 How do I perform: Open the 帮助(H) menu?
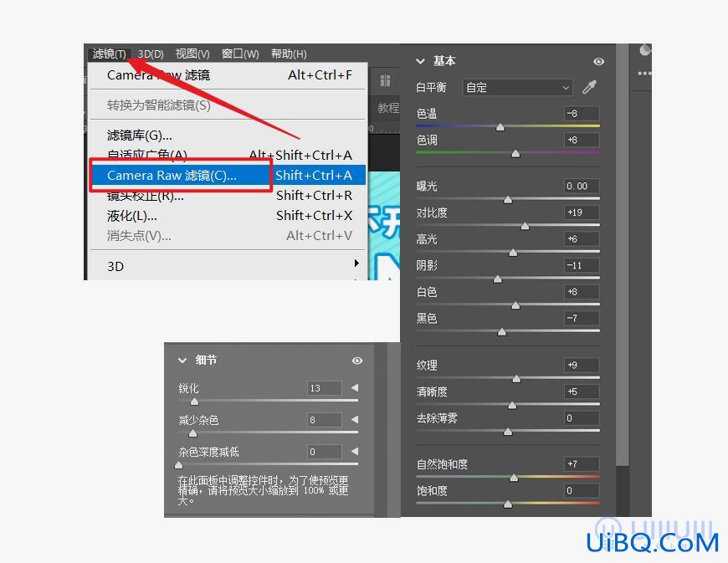(289, 54)
